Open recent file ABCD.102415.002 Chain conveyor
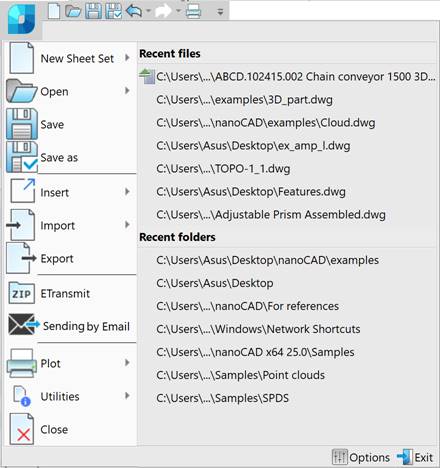 click(x=296, y=77)
